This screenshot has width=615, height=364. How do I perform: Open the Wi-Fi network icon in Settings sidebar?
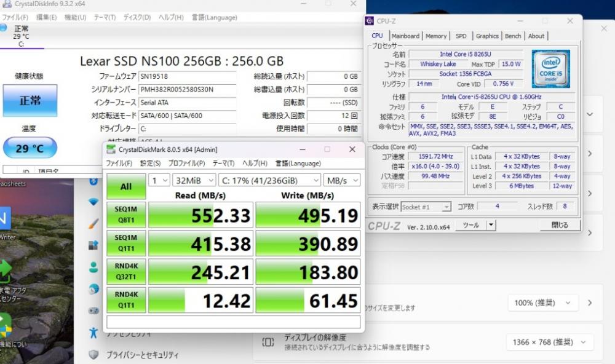tap(93, 202)
